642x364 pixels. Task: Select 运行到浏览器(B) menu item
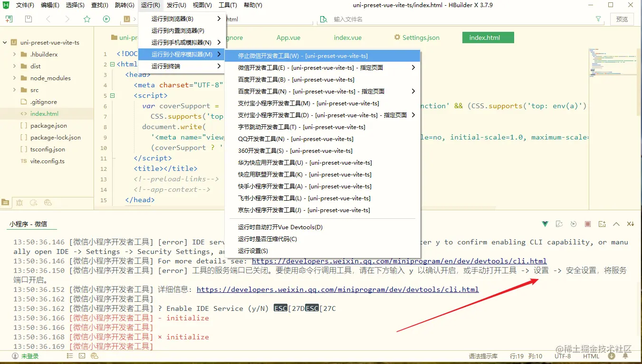182,19
